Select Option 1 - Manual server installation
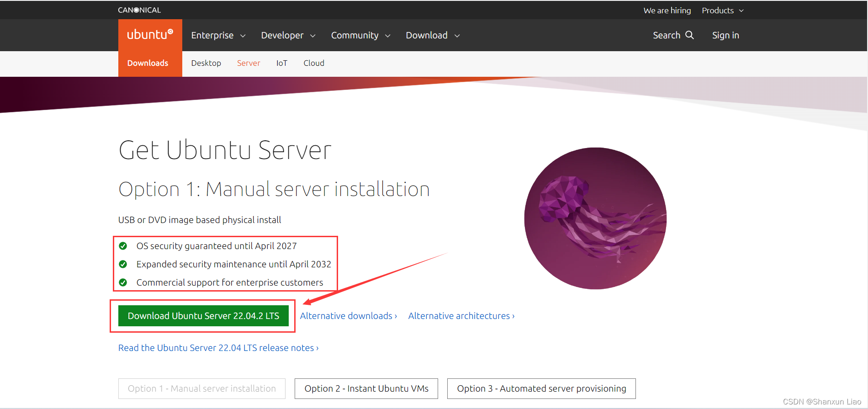868x409 pixels. [202, 388]
